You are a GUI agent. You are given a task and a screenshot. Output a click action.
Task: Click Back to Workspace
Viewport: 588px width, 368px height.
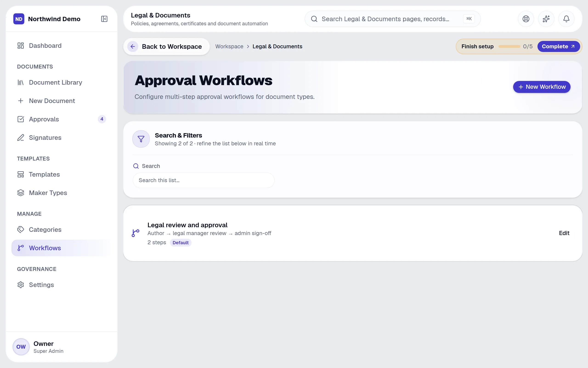coord(167,46)
